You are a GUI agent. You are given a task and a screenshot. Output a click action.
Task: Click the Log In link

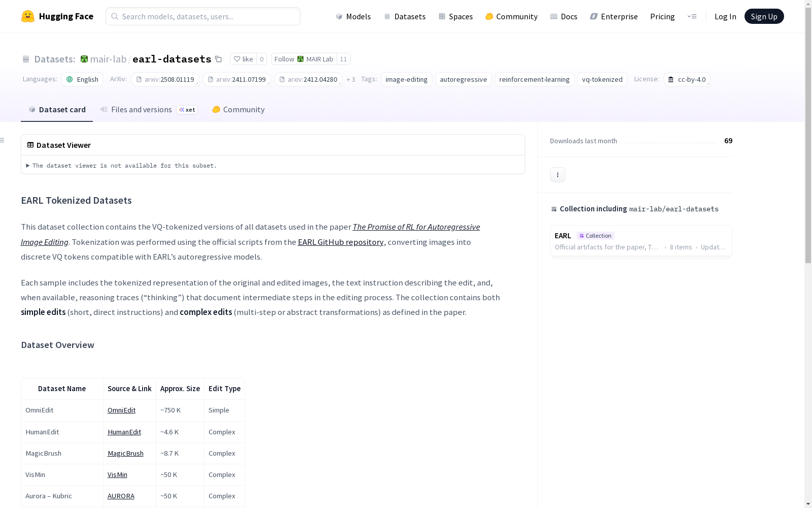[x=725, y=16]
